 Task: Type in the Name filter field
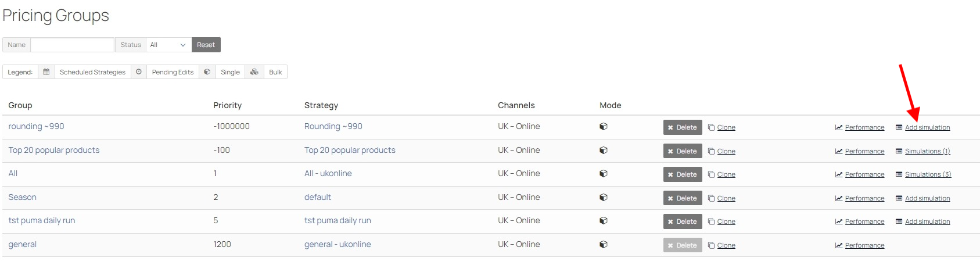click(x=72, y=45)
